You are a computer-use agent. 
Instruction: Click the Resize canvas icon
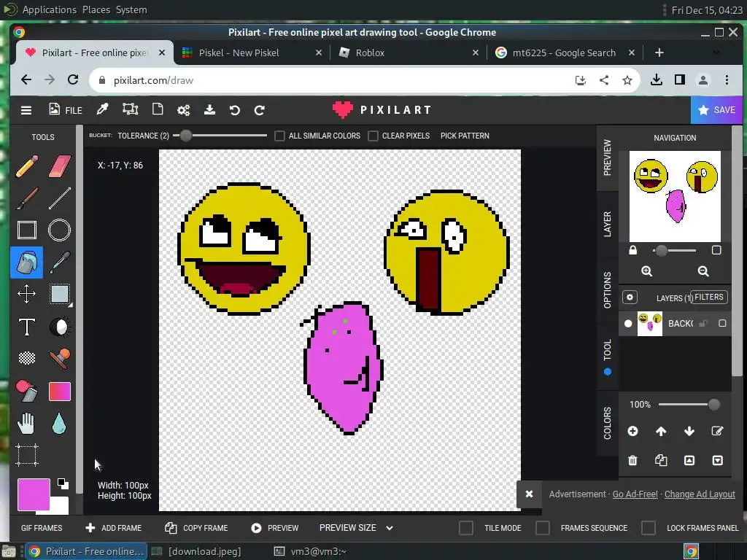tap(130, 109)
